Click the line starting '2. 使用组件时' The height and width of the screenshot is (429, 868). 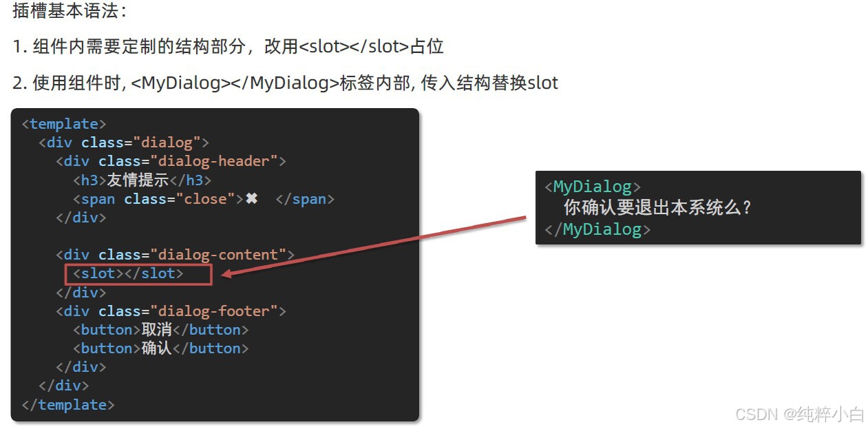(x=285, y=83)
